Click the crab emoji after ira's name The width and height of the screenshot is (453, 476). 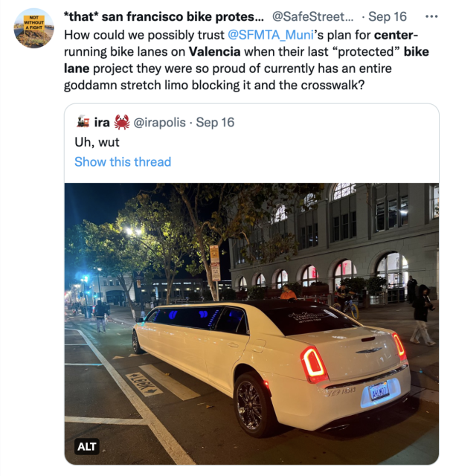point(121,122)
